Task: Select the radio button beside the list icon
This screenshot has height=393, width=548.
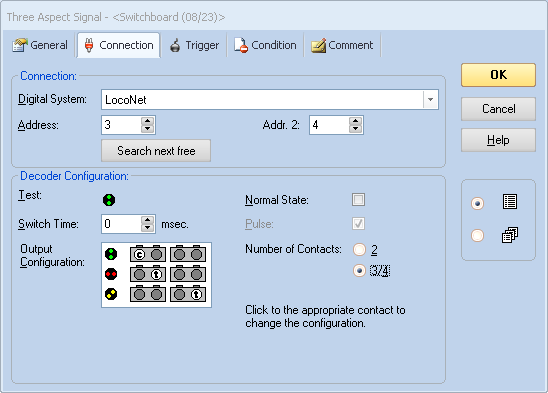Action: click(477, 203)
